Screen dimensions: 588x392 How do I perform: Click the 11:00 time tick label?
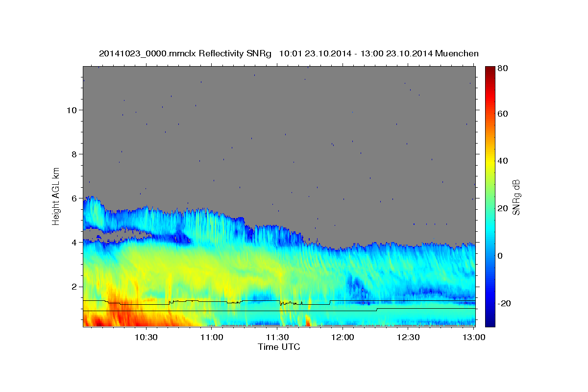212,337
